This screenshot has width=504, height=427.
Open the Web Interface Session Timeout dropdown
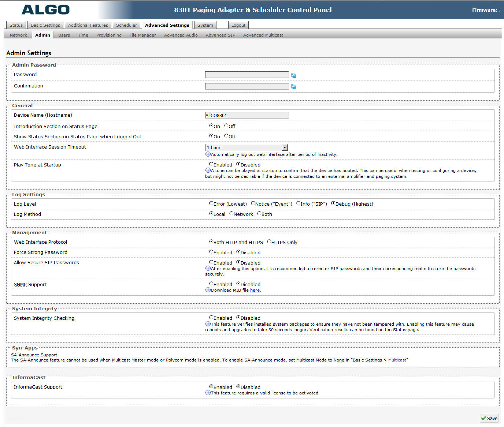coord(285,147)
